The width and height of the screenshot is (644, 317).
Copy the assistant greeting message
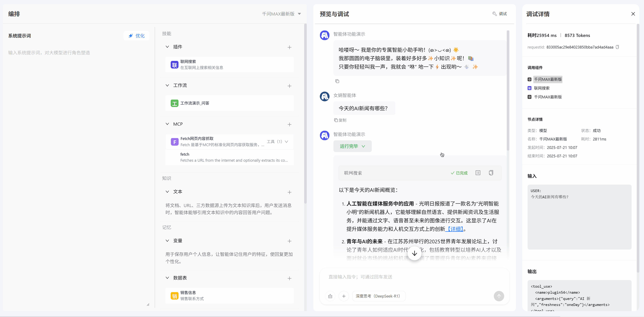coord(337,81)
